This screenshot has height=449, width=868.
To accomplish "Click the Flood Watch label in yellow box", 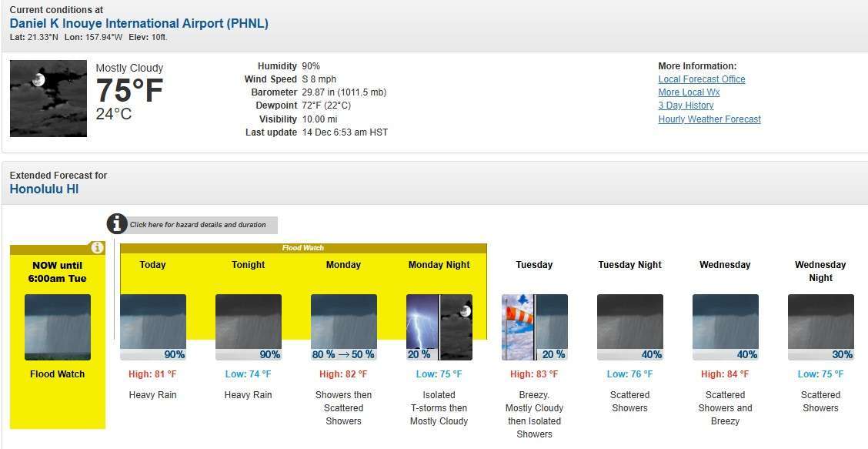I will click(x=58, y=374).
